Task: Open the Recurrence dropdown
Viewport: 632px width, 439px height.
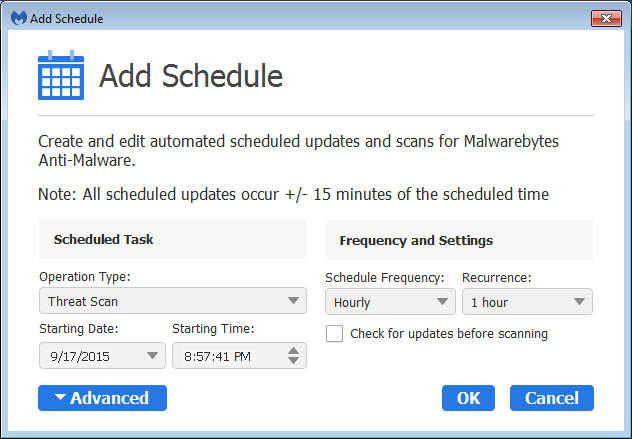Action: coord(527,302)
